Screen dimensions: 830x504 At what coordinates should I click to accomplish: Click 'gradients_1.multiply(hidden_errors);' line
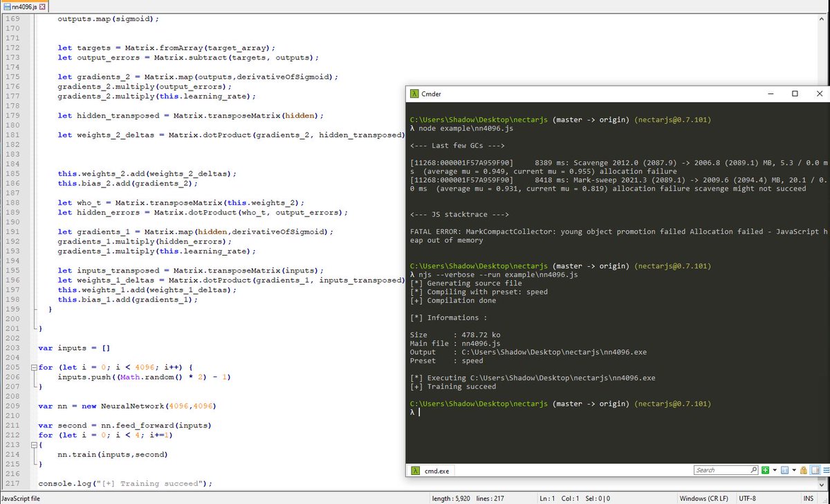[x=144, y=241]
